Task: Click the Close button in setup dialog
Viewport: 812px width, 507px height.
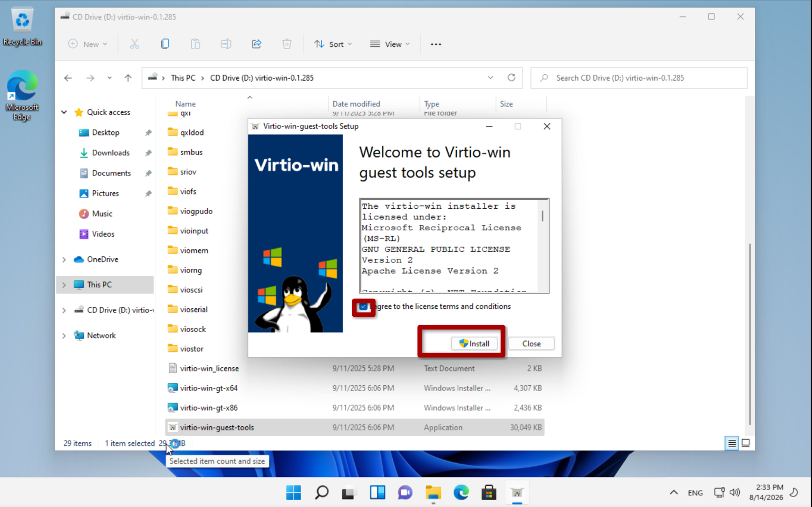Action: pos(531,344)
